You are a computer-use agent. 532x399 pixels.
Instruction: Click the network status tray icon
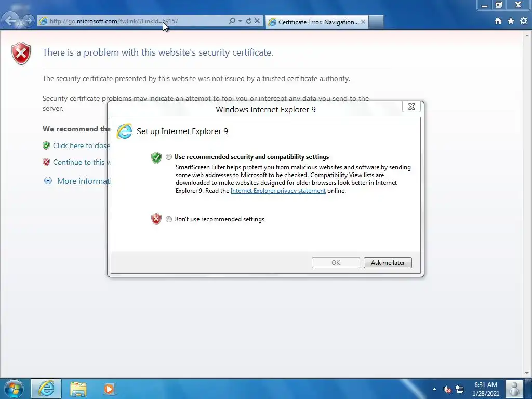point(460,389)
